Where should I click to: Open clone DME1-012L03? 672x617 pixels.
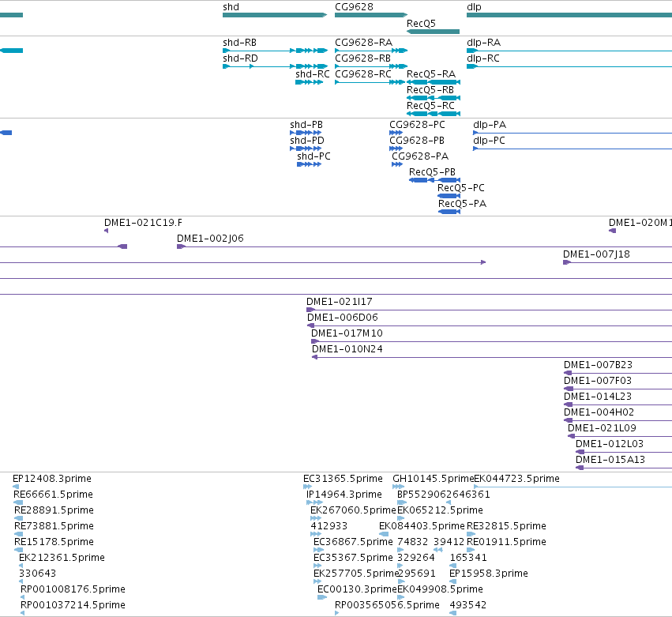click(624, 452)
